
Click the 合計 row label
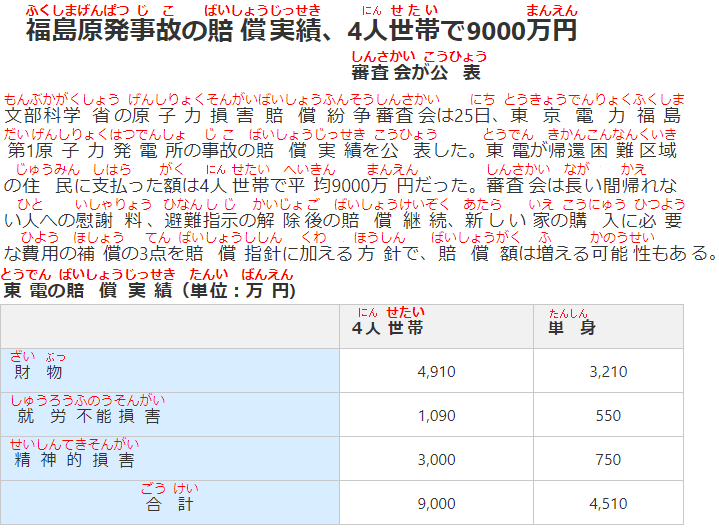pyautogui.click(x=170, y=504)
